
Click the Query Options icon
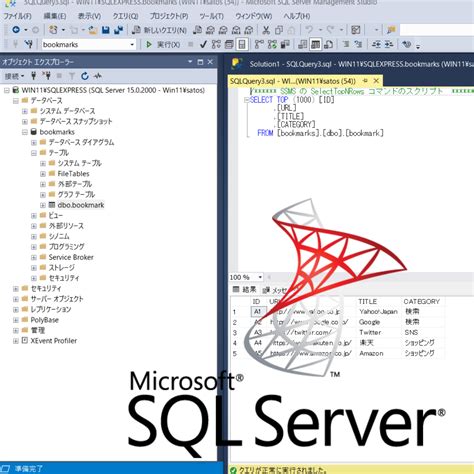pyautogui.click(x=229, y=44)
